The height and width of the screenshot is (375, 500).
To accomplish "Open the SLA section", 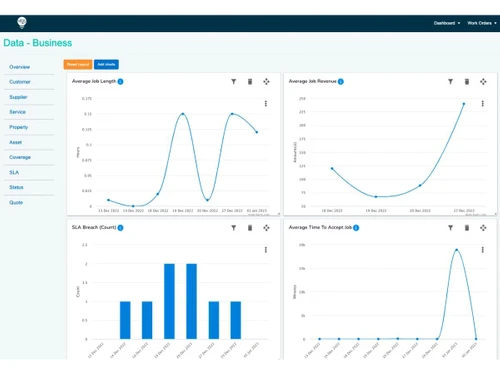I will pos(14,172).
